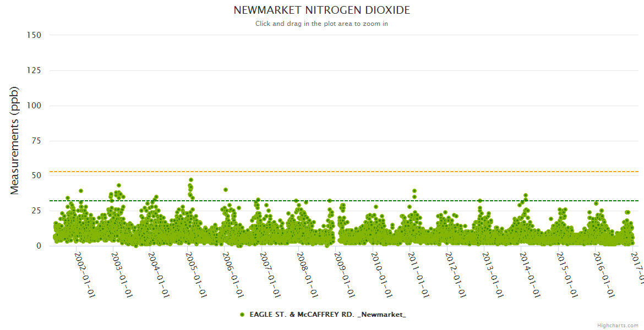
Task: Click the Measurements (ppb) axis title
Action: [x=15, y=140]
